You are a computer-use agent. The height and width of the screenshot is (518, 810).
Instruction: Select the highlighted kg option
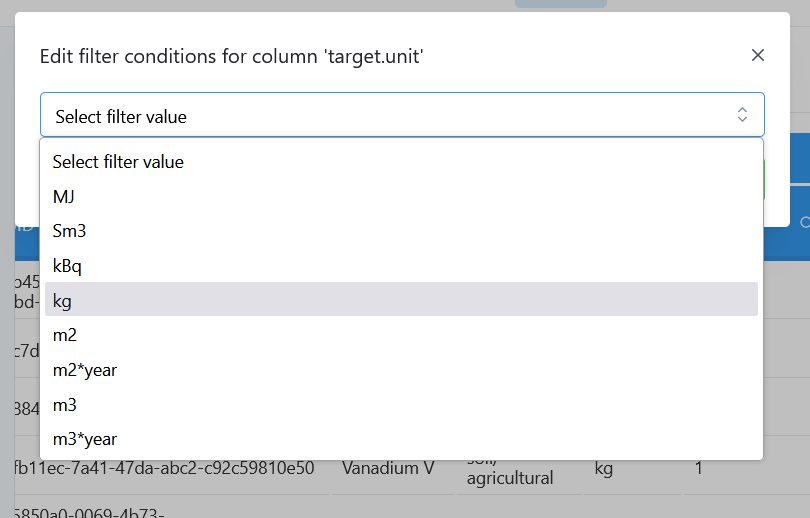401,299
